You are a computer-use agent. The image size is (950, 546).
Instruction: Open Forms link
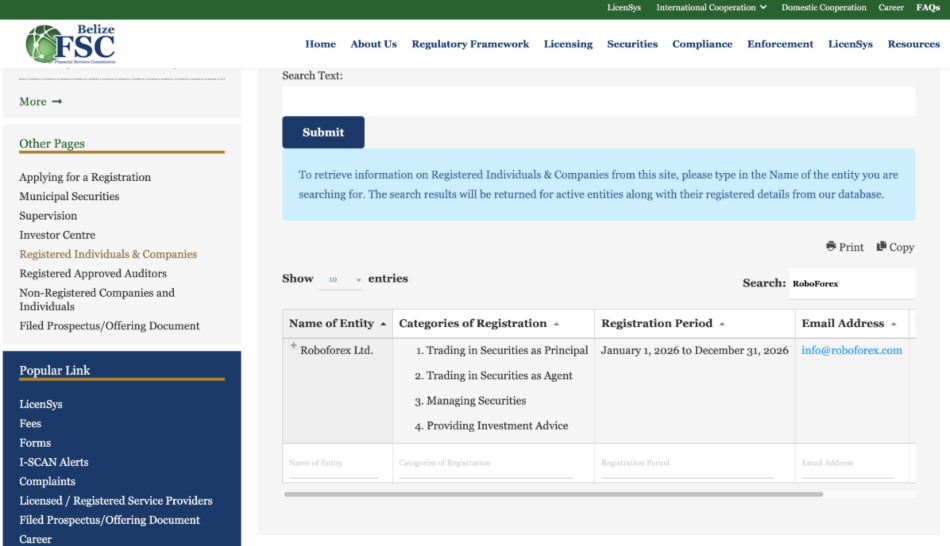coord(35,443)
